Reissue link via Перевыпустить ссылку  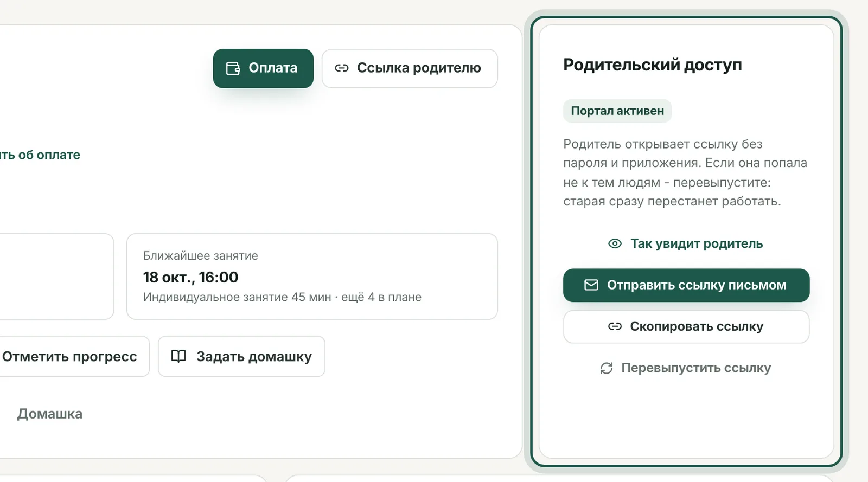pos(686,368)
